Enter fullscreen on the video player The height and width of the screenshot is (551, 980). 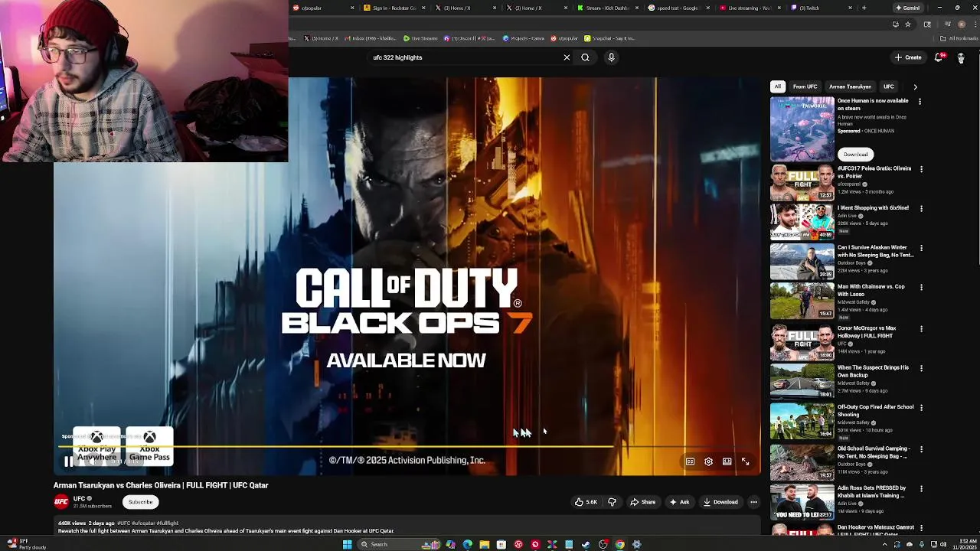coord(745,461)
